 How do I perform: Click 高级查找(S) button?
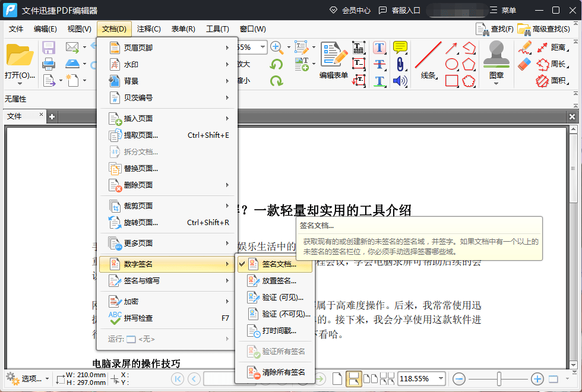coord(544,29)
